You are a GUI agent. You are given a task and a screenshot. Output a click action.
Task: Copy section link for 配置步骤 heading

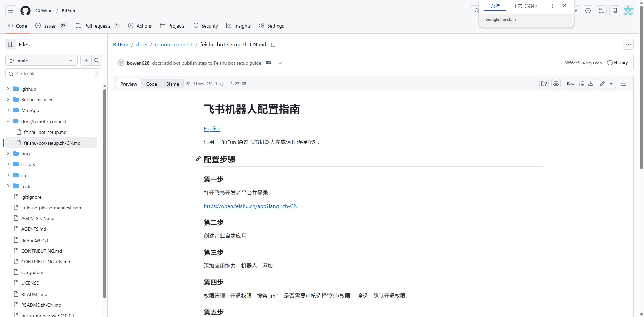(x=198, y=159)
